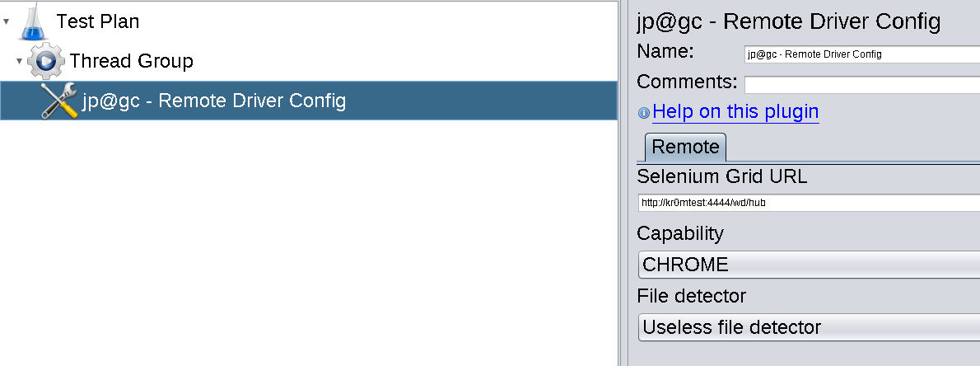
Task: Open the Help on this plugin link
Action: tap(735, 111)
